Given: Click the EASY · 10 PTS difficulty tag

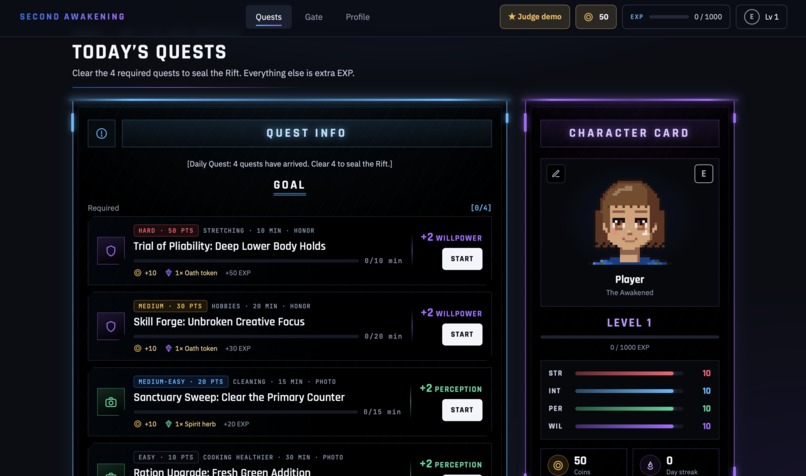Looking at the screenshot, I should click(166, 457).
